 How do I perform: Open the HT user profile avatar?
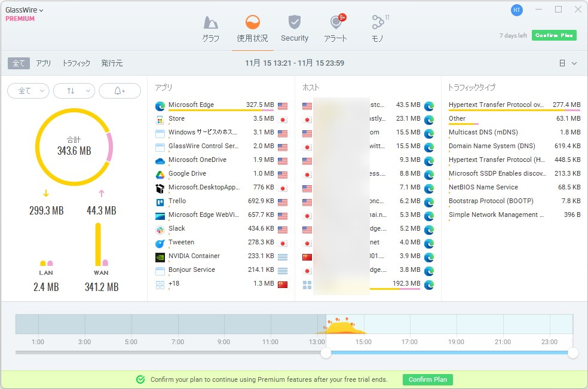coord(517,10)
